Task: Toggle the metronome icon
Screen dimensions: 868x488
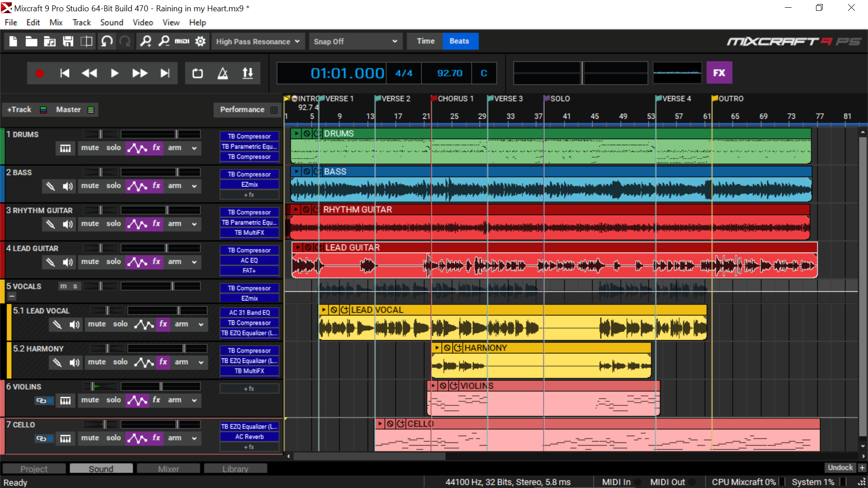Action: 223,73
